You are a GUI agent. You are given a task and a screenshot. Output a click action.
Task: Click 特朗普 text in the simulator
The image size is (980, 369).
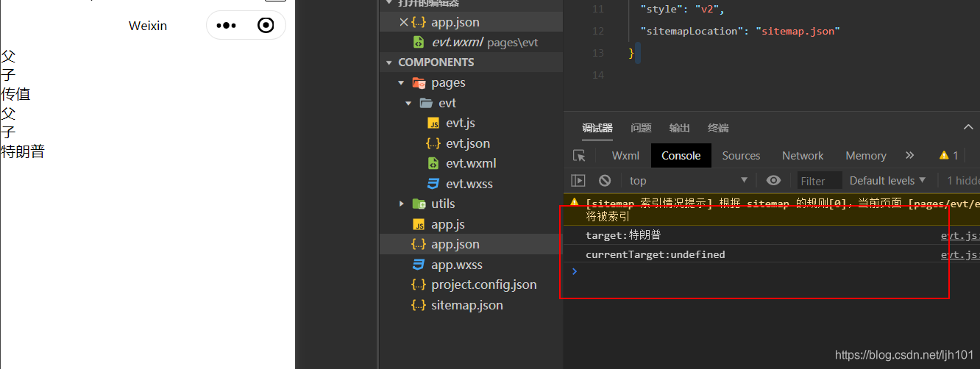[23, 152]
